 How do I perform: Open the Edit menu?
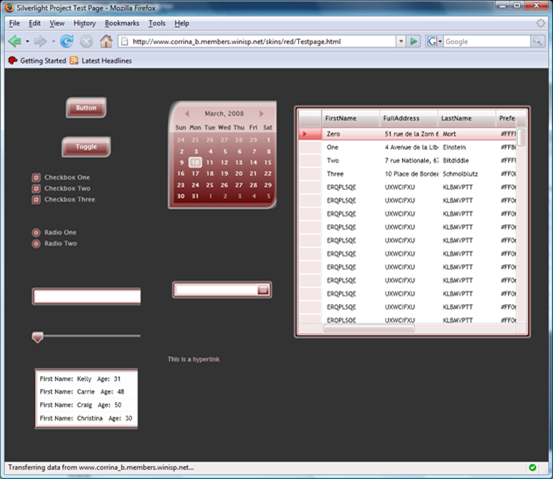[x=35, y=23]
